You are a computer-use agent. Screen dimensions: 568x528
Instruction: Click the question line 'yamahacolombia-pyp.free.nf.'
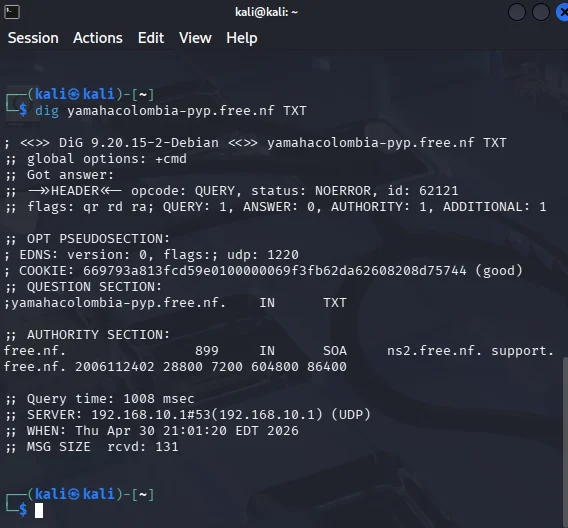tap(116, 303)
